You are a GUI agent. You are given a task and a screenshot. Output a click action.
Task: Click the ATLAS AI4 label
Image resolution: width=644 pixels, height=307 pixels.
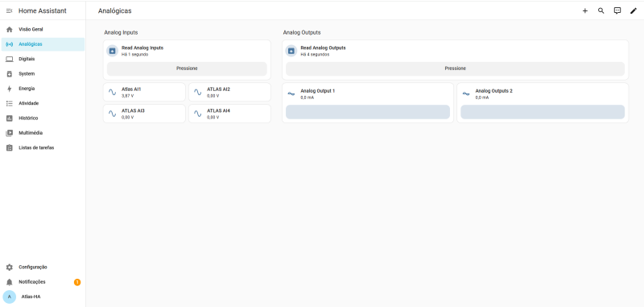click(x=218, y=110)
